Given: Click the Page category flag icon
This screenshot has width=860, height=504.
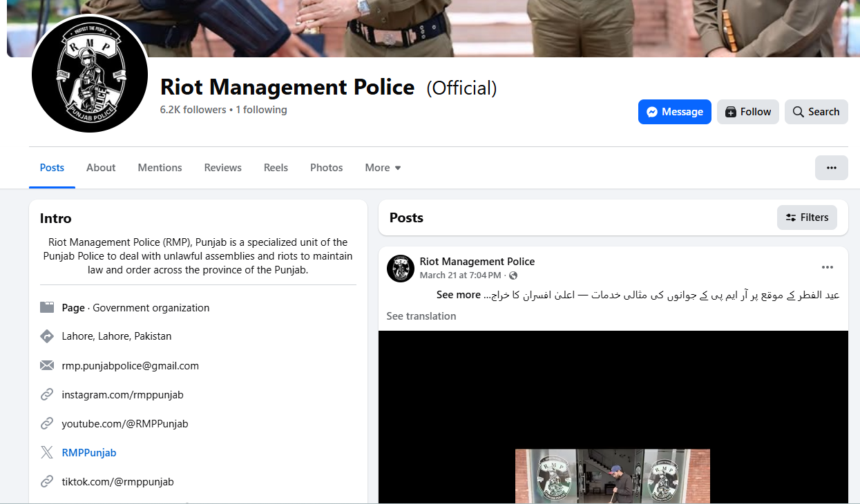Looking at the screenshot, I should 47,308.
